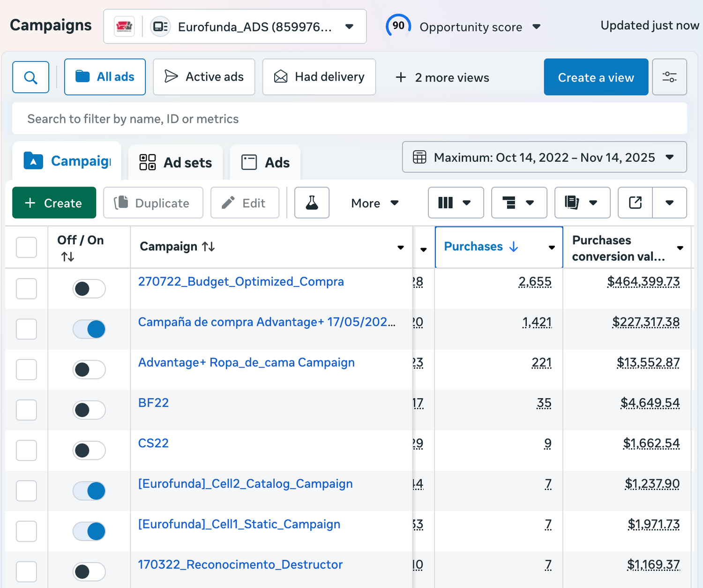Click the A/B test flask icon

[312, 203]
